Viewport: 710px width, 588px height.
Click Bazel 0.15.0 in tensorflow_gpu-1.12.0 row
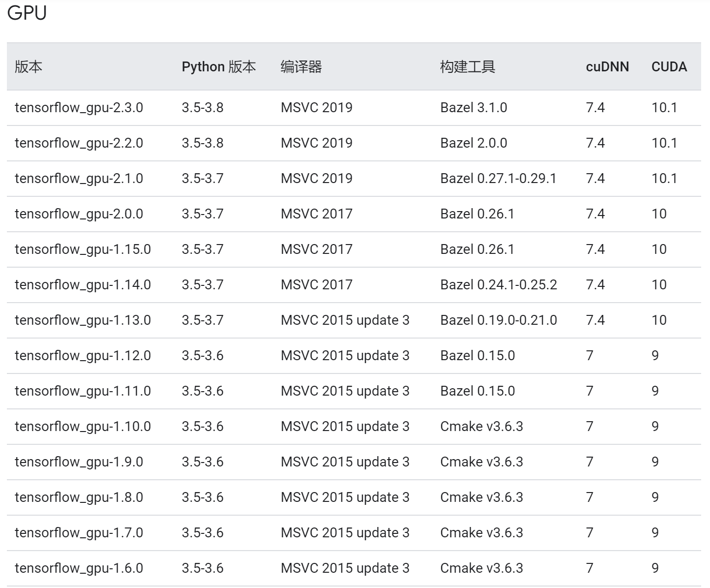coord(478,356)
